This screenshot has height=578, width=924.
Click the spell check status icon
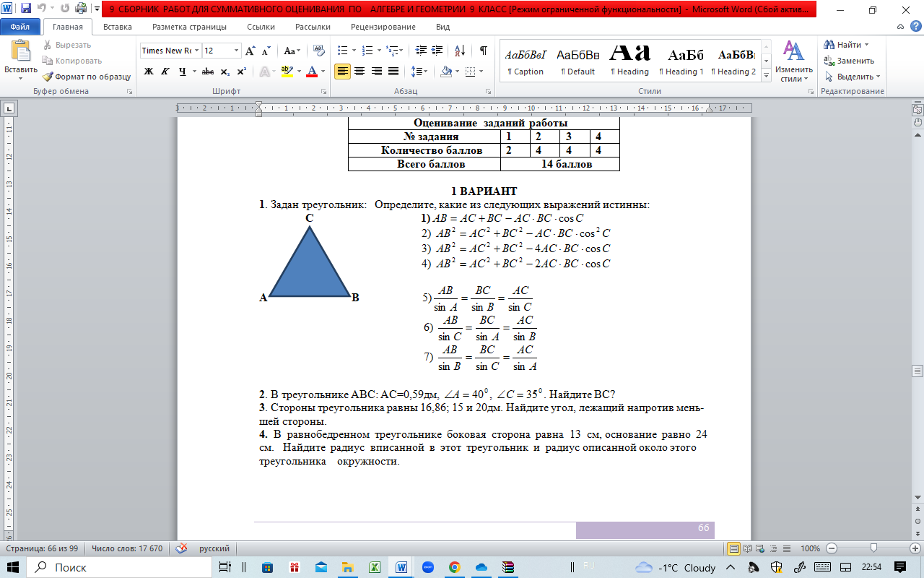pos(181,548)
